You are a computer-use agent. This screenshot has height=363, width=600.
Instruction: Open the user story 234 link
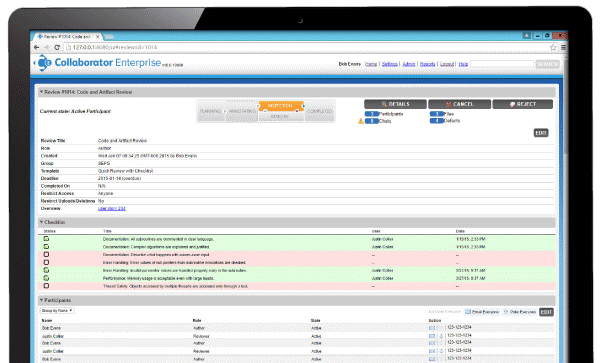[112, 208]
